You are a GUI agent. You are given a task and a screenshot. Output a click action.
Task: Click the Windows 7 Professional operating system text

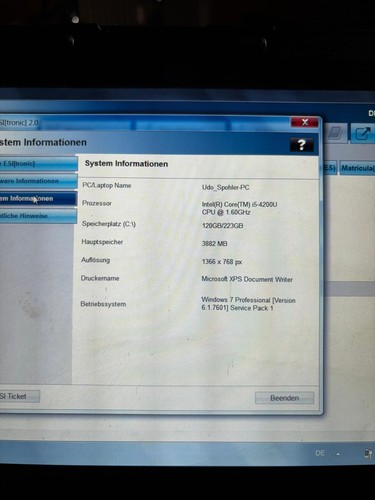[248, 304]
